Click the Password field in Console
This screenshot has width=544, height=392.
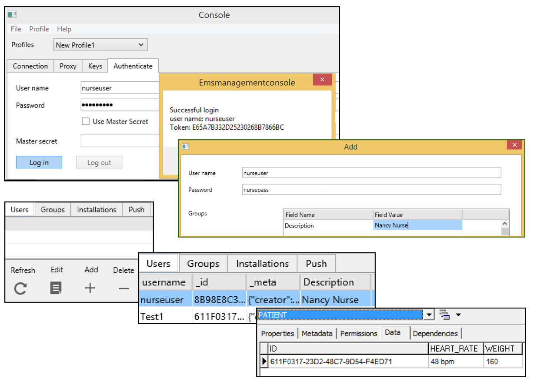120,105
